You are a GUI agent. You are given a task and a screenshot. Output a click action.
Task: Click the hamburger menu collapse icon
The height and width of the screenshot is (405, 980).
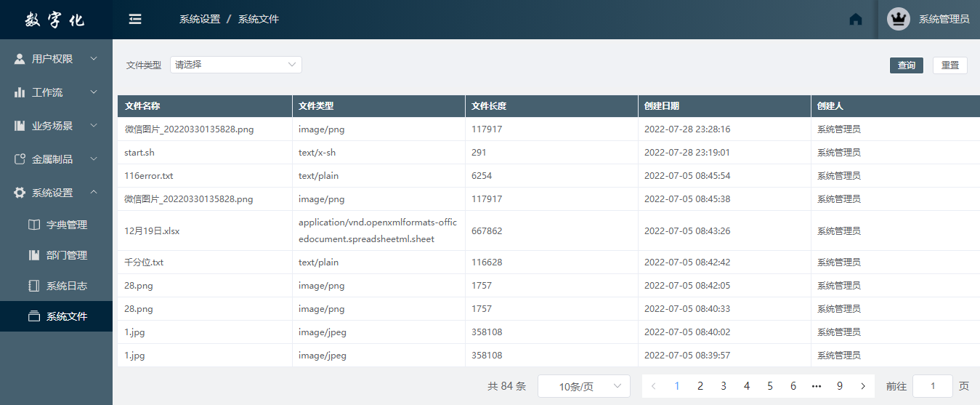[135, 19]
